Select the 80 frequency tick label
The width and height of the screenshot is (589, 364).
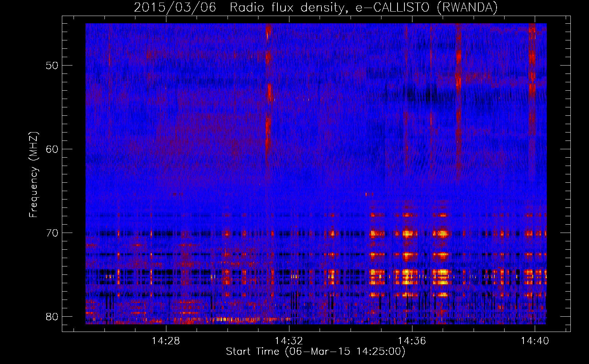coord(52,317)
